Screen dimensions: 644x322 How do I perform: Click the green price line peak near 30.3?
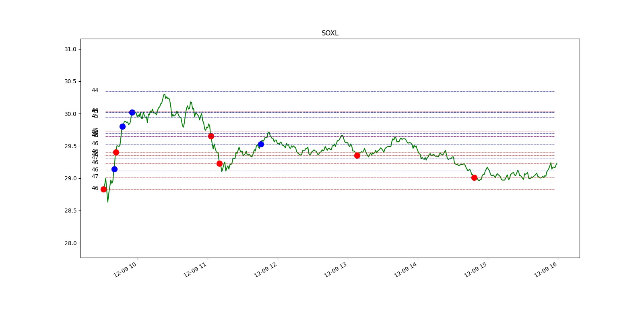(164, 95)
